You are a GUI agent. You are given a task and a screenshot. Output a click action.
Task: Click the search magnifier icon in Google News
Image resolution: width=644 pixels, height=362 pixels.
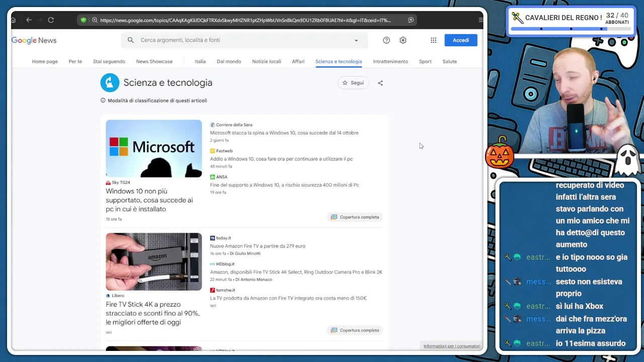[x=131, y=40]
